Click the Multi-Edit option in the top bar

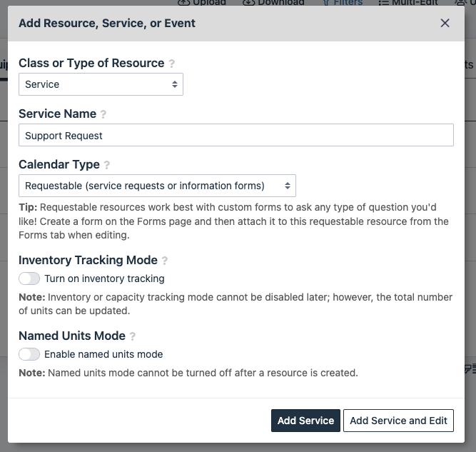coord(407,3)
